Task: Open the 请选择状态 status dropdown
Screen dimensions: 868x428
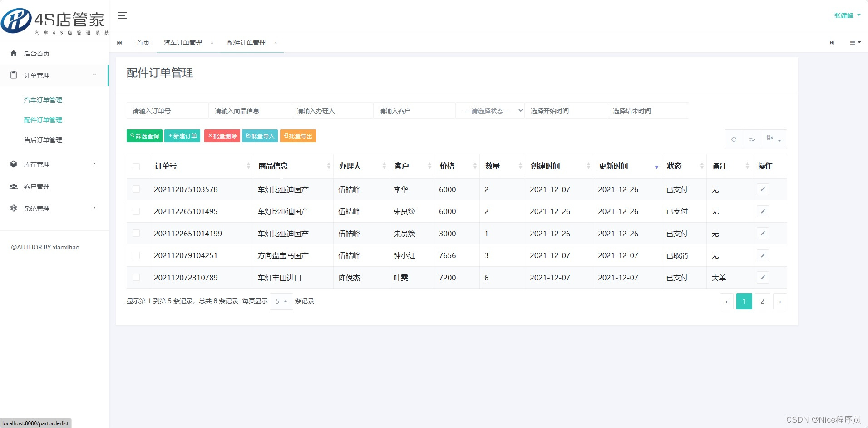Action: 490,110
